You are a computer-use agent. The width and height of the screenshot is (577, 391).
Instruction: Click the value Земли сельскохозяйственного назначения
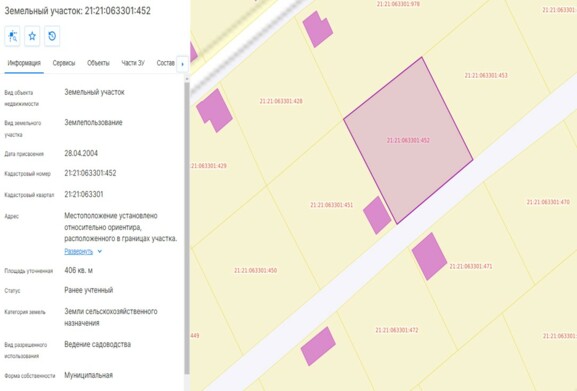[x=111, y=317]
